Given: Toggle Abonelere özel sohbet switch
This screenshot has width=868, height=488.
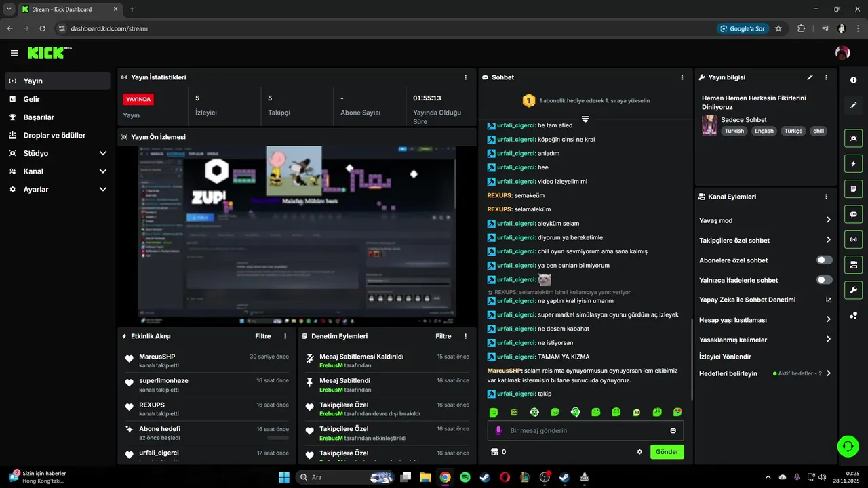Looking at the screenshot, I should pyautogui.click(x=825, y=260).
